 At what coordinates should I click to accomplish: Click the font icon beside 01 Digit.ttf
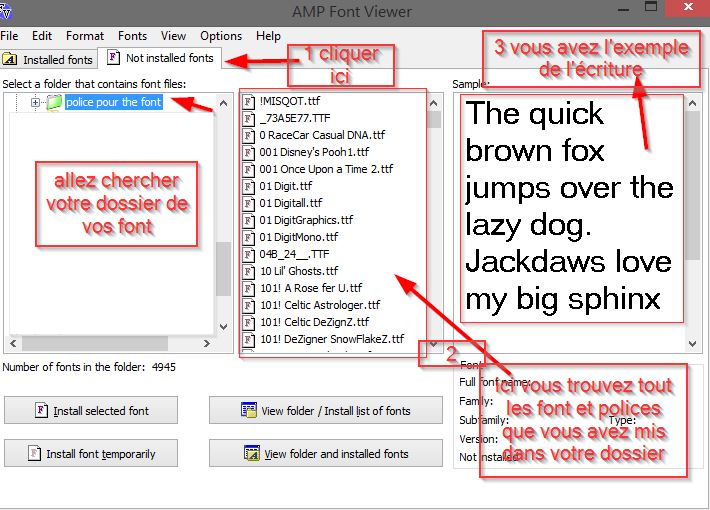[x=250, y=186]
